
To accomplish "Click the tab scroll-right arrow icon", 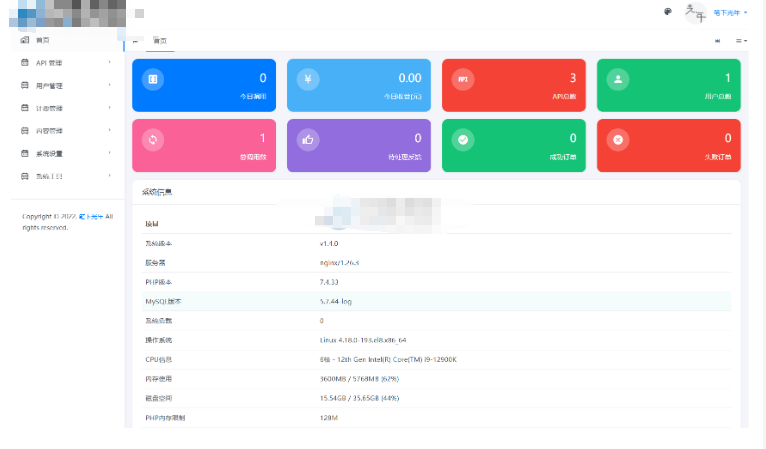I will (x=717, y=41).
